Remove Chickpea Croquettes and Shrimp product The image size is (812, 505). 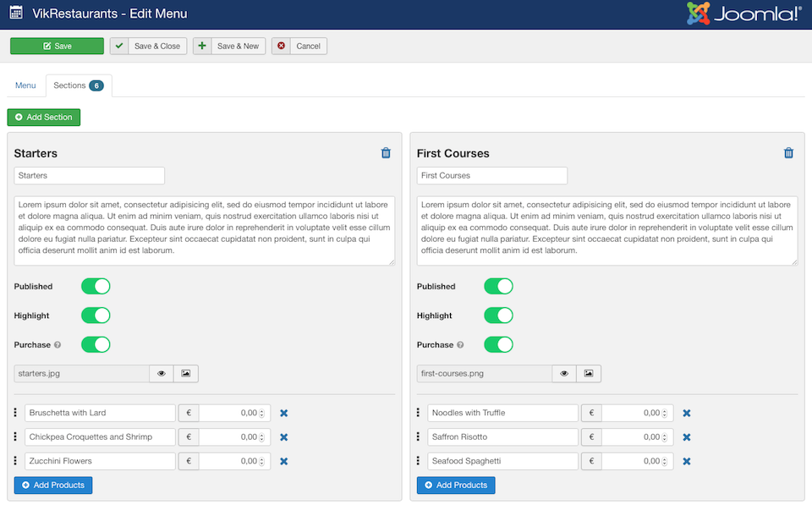(x=284, y=437)
